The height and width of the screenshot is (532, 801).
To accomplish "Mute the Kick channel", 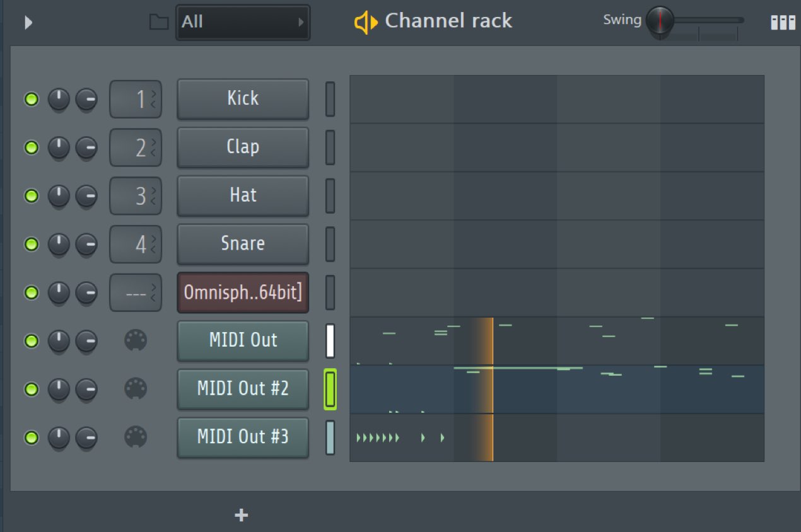I will [x=31, y=99].
